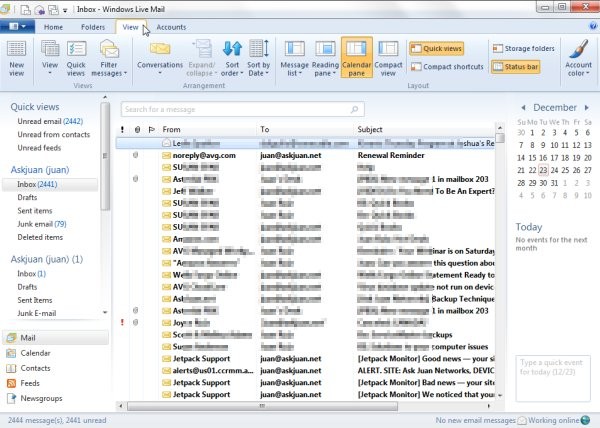Toggle the Calendar pane button
Screen dimensions: 600x428
pos(357,57)
